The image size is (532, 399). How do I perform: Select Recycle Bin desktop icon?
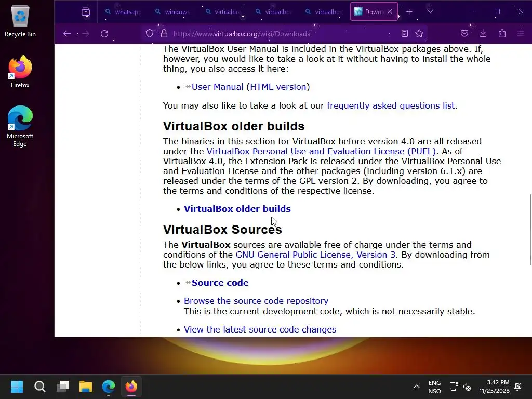20,21
